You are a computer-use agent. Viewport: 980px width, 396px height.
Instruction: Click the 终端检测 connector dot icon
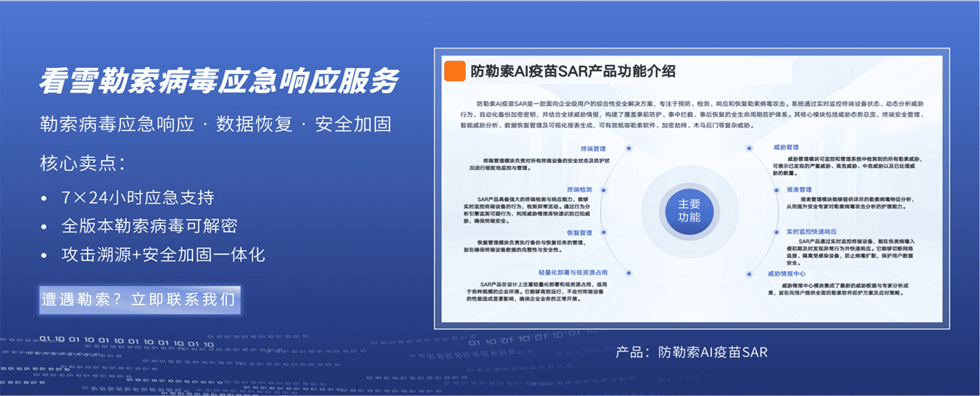pos(603,190)
